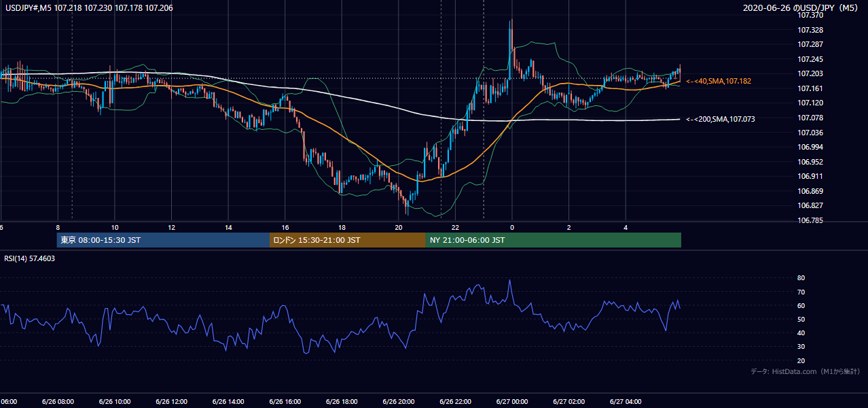The height and width of the screenshot is (408, 868).
Task: Click the bottom date label 6/26 08:00
Action: (58, 402)
